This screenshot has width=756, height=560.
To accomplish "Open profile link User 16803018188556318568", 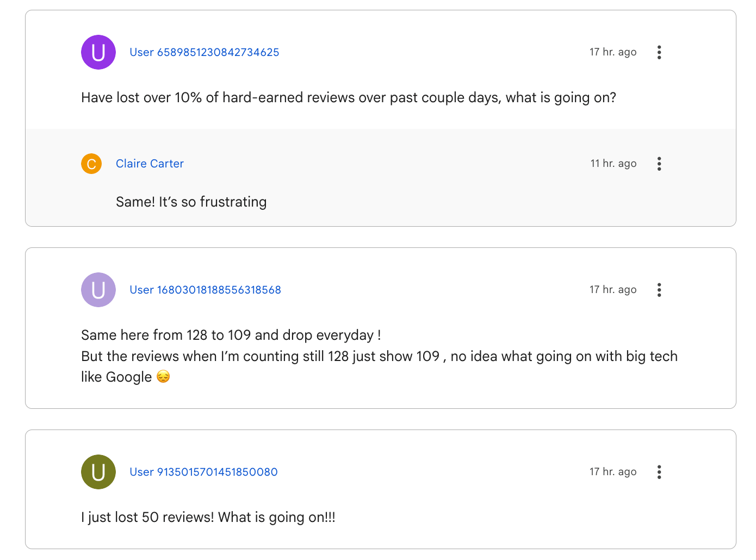I will 205,290.
